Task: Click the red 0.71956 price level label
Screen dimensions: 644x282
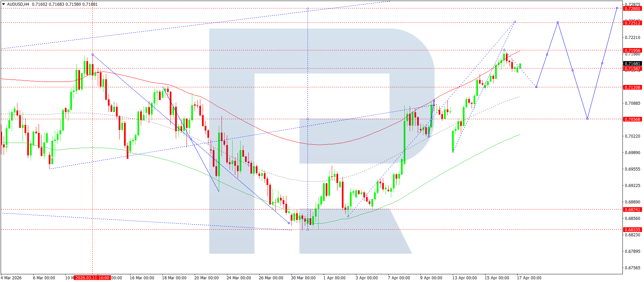Action: [x=632, y=50]
